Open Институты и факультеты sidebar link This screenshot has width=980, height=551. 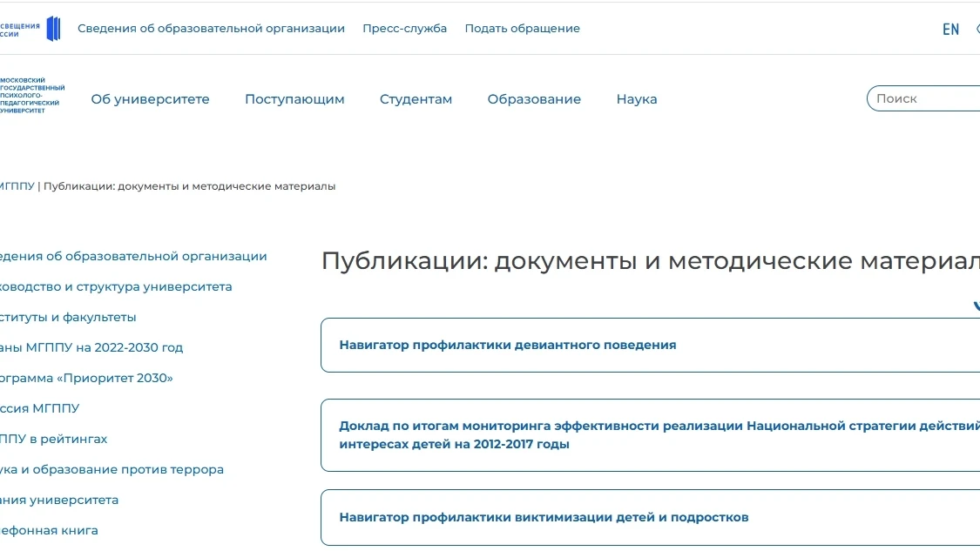67,317
